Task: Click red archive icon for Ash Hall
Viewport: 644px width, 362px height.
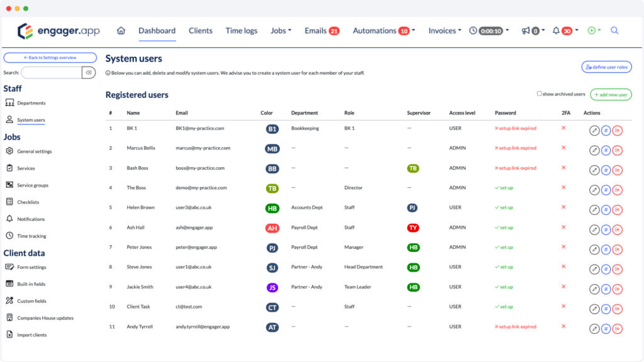Action: 618,229
